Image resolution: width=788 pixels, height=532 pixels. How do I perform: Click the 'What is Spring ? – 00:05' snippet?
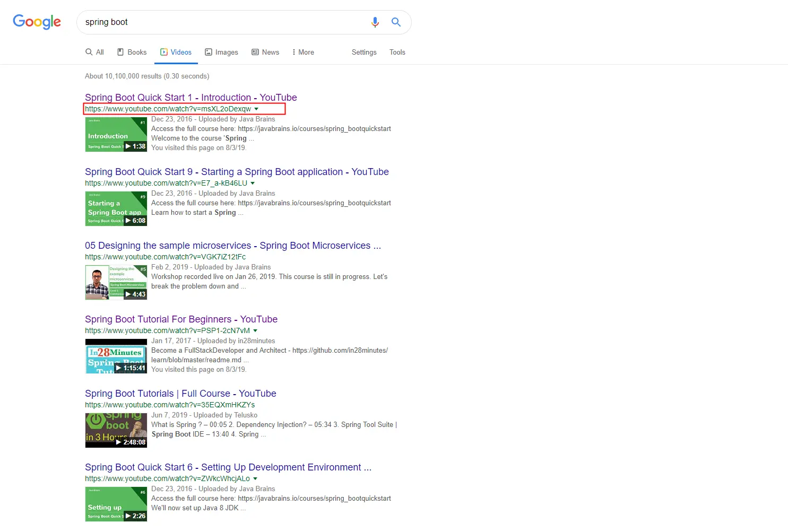[x=274, y=429]
